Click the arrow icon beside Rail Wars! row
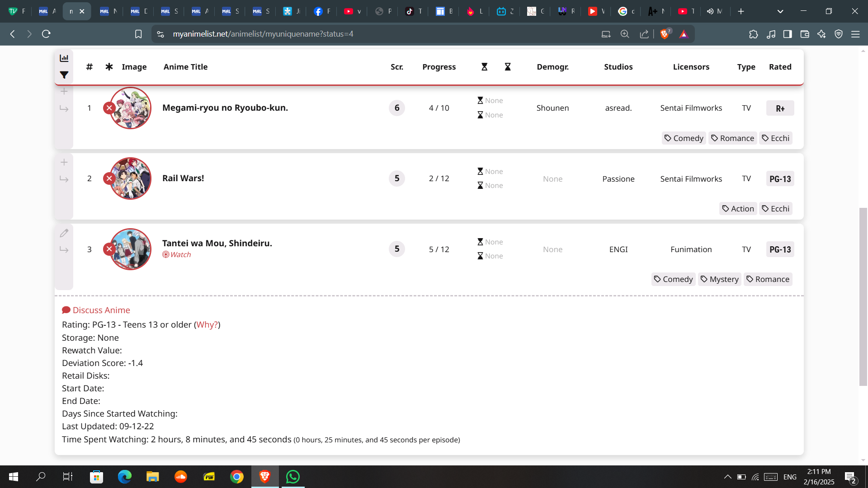Viewport: 868px width, 488px height. pyautogui.click(x=64, y=179)
